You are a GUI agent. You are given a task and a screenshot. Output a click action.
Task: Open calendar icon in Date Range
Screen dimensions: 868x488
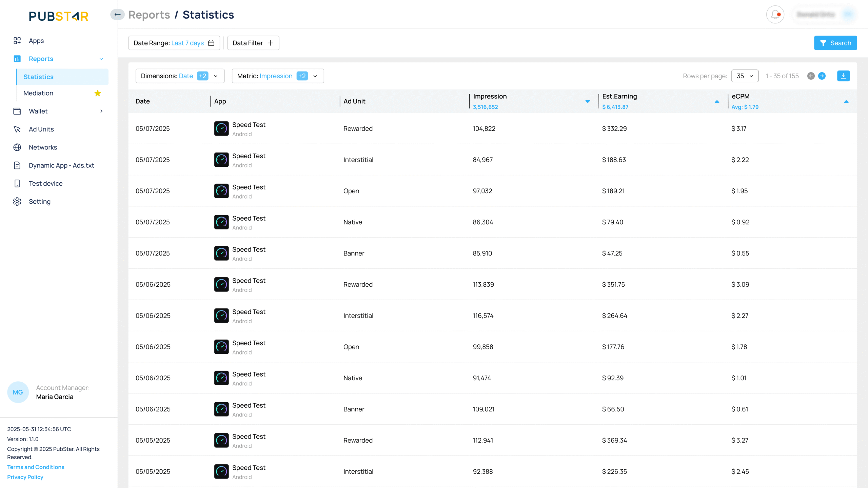(x=211, y=43)
